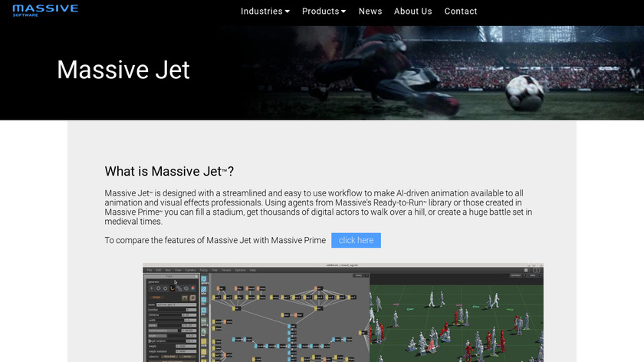This screenshot has height=362, width=644.
Task: Open the Industries dropdown menu
Action: pyautogui.click(x=265, y=11)
